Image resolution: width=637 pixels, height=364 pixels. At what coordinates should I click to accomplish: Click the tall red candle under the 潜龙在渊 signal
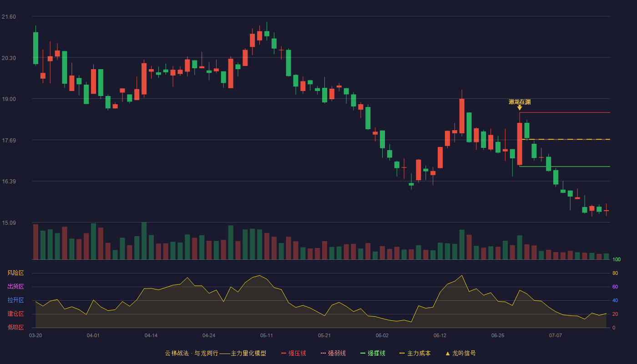coord(520,144)
